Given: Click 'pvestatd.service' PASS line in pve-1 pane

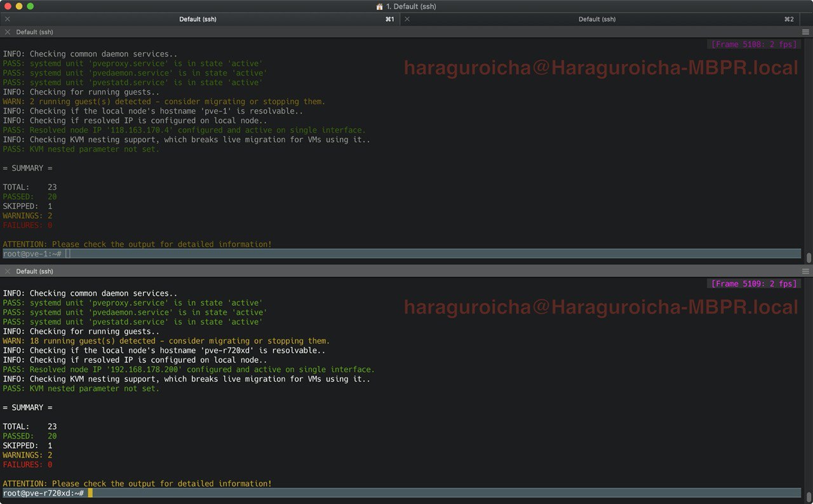Looking at the screenshot, I should [x=133, y=83].
